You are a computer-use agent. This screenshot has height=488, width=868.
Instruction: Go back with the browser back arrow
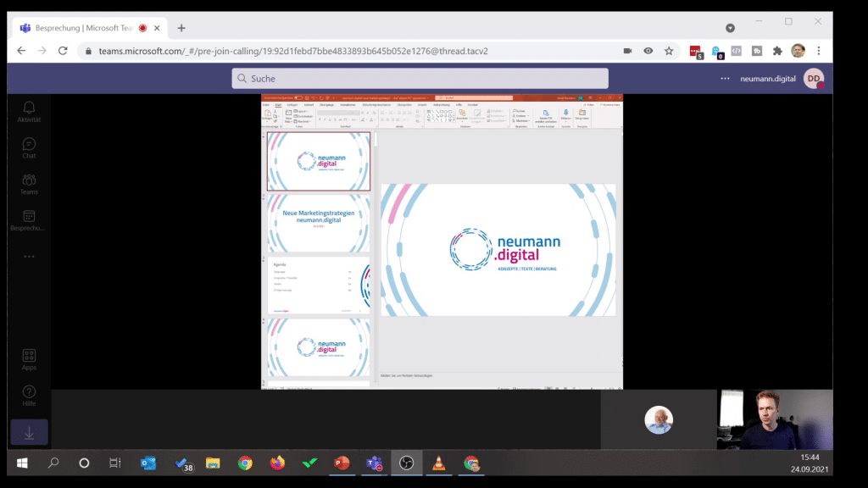21,51
